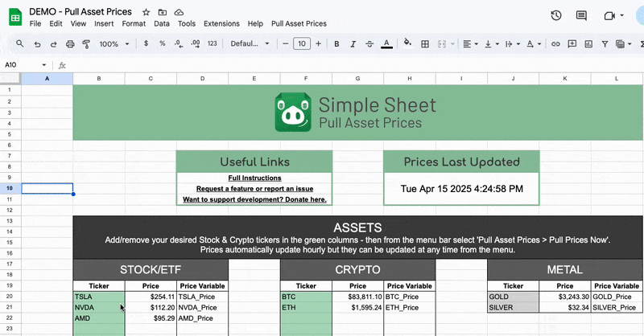Click the search menus magnifier icon
The height and width of the screenshot is (336, 644).
click(19, 43)
